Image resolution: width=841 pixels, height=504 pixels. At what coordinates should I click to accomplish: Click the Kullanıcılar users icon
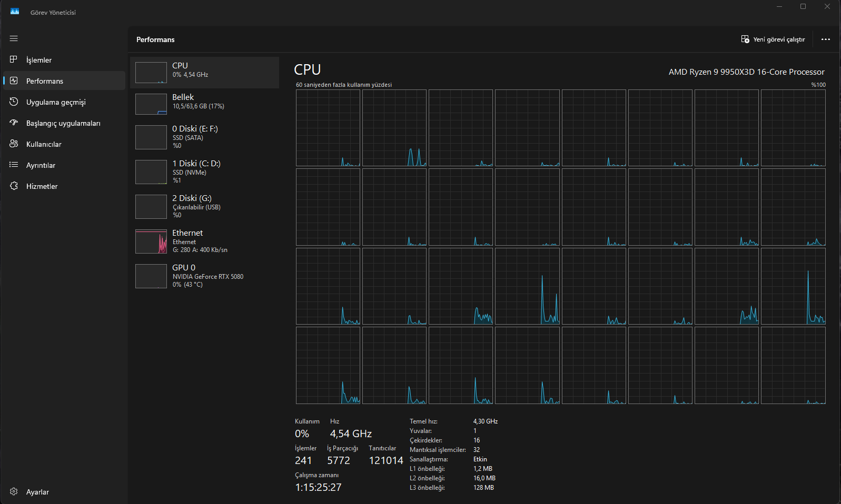tap(14, 144)
